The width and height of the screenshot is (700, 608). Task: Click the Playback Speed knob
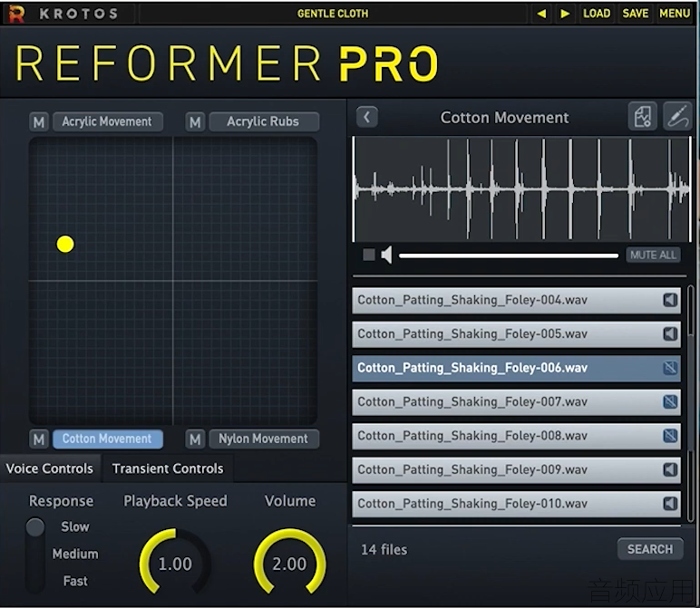point(175,564)
